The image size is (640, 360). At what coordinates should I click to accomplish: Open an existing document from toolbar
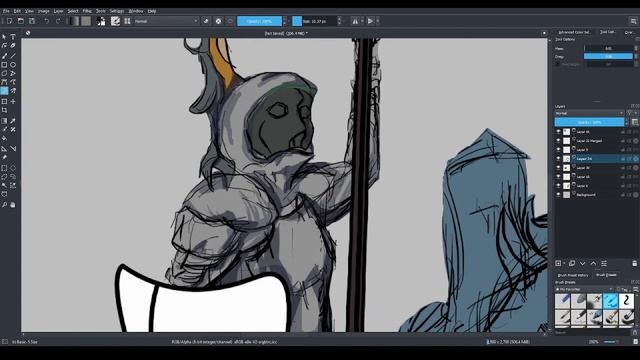pyautogui.click(x=21, y=21)
